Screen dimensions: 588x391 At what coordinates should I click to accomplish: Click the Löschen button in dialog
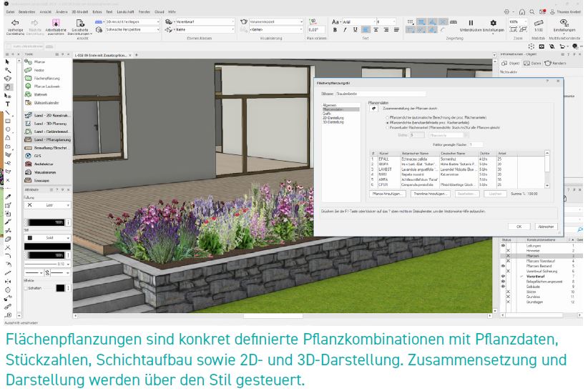point(495,194)
